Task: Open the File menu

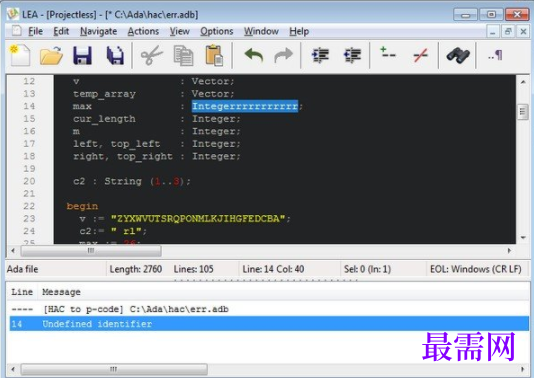Action: pyautogui.click(x=35, y=31)
